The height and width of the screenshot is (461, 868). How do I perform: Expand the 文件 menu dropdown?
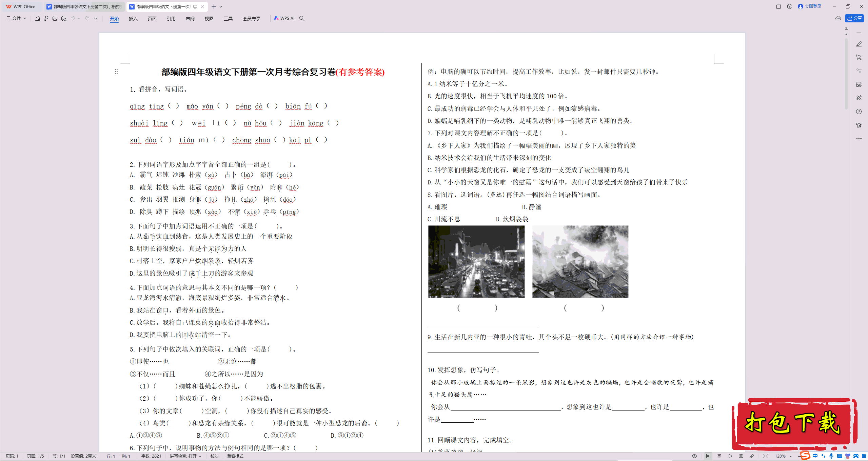tap(16, 18)
